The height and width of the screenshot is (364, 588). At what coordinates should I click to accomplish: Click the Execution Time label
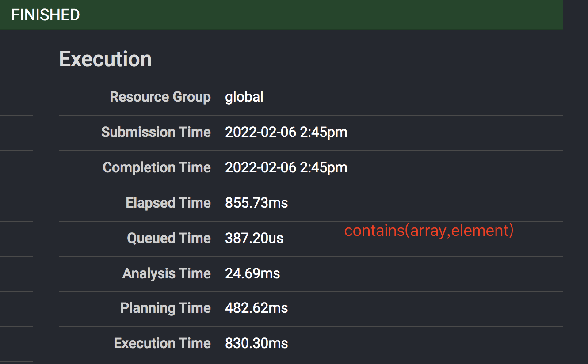point(162,343)
